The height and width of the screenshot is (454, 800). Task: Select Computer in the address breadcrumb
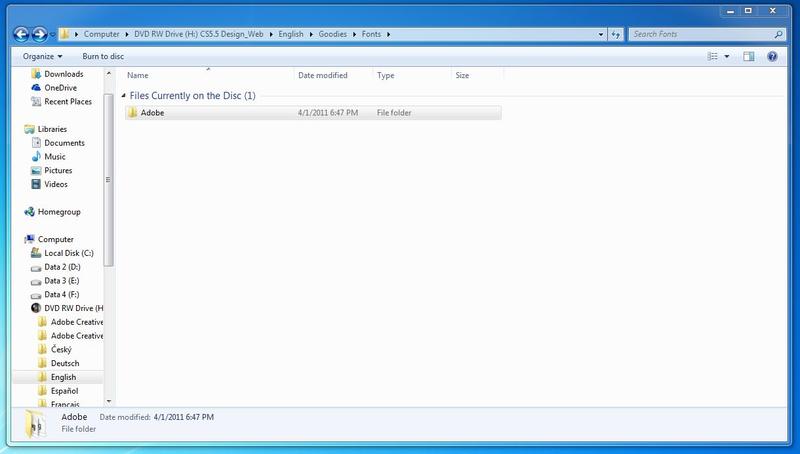point(101,34)
